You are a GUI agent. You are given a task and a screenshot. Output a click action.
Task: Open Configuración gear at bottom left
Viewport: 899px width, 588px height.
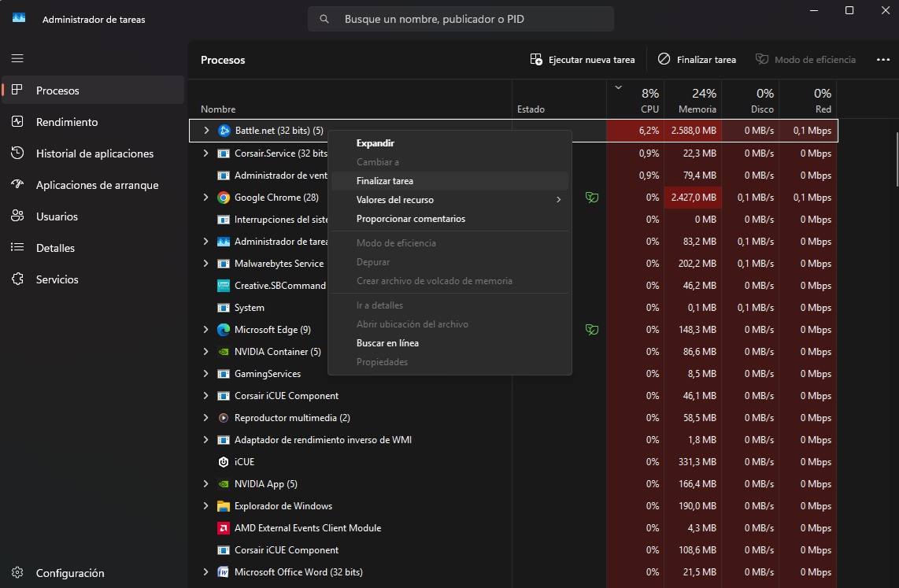pos(18,573)
